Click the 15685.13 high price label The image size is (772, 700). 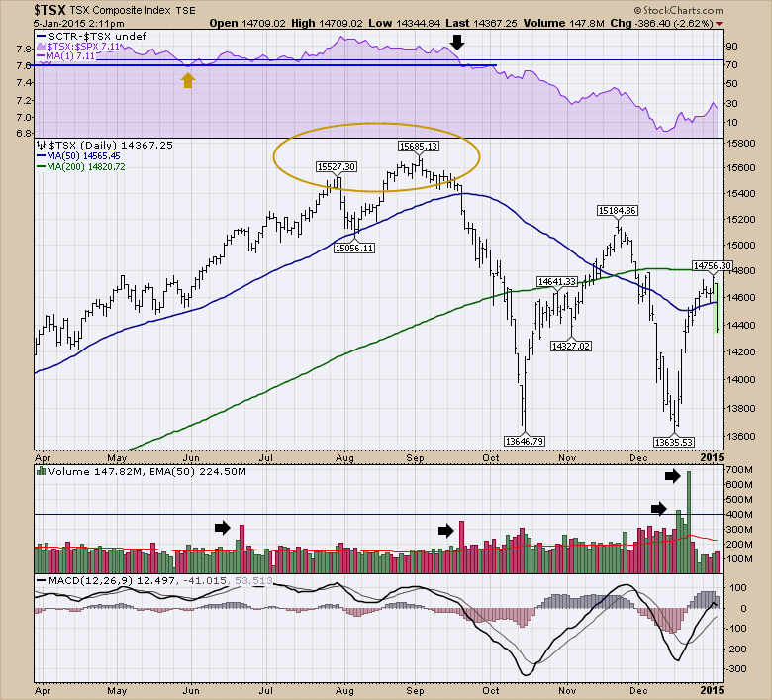(419, 146)
